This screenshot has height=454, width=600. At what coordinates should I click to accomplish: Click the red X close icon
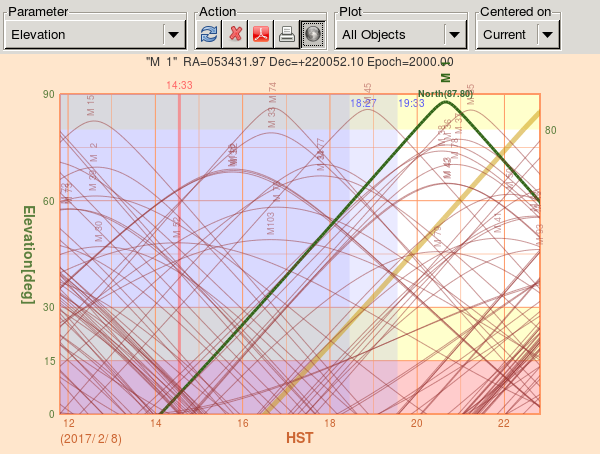pyautogui.click(x=235, y=34)
